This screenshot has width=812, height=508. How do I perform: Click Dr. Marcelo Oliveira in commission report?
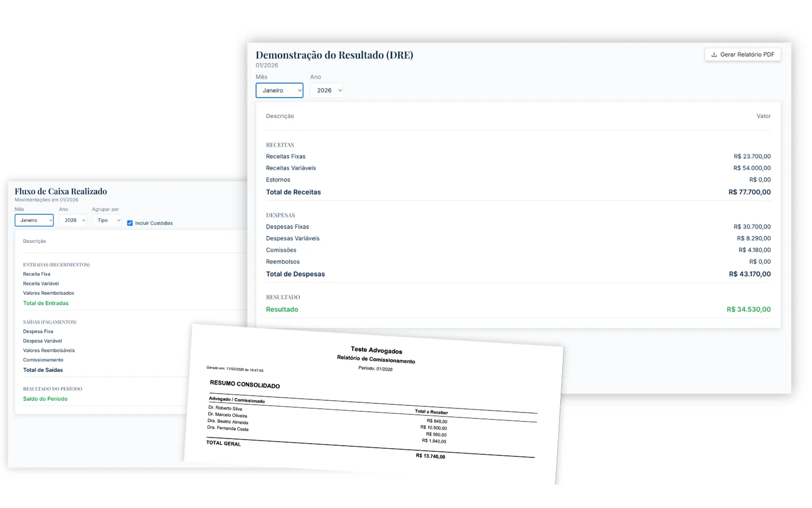pyautogui.click(x=227, y=415)
